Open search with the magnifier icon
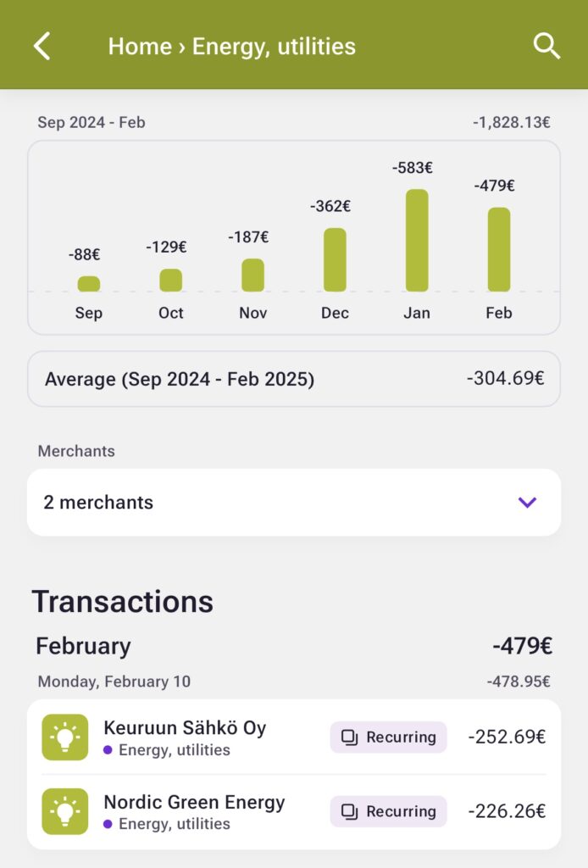The height and width of the screenshot is (868, 588). pyautogui.click(x=546, y=46)
